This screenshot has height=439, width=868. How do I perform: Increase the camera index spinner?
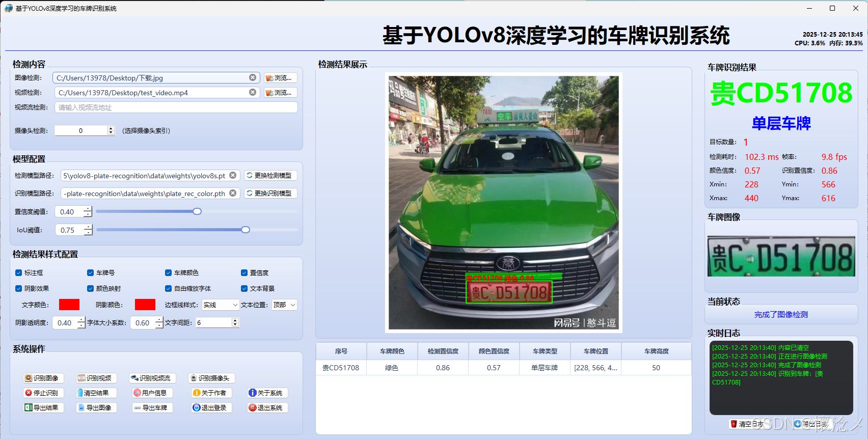tap(111, 128)
